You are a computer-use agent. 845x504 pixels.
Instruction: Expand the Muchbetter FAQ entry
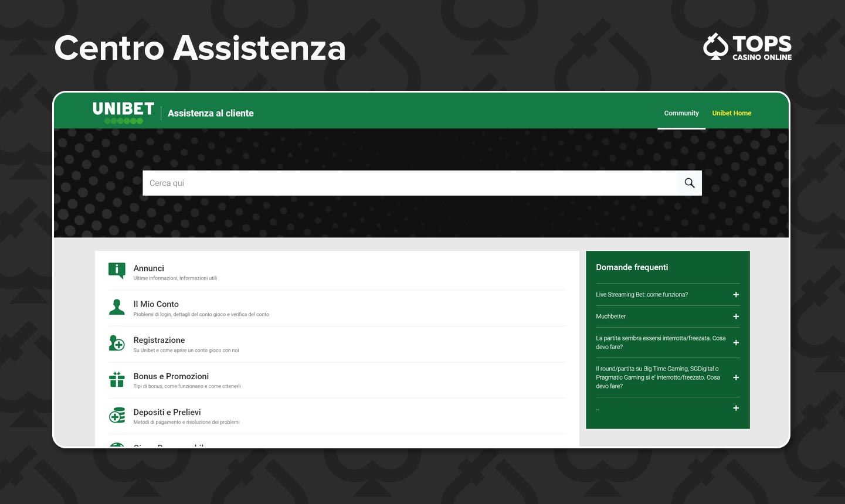736,316
